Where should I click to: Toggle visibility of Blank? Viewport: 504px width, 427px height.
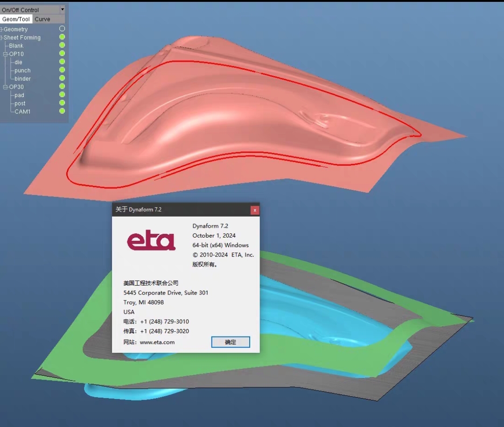click(62, 45)
